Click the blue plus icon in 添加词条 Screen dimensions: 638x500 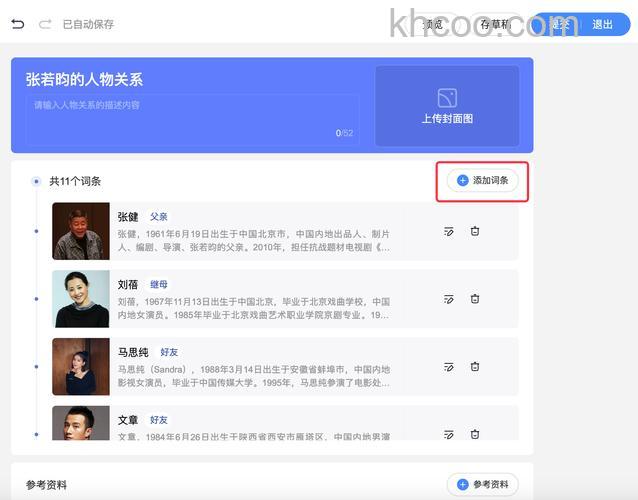463,180
